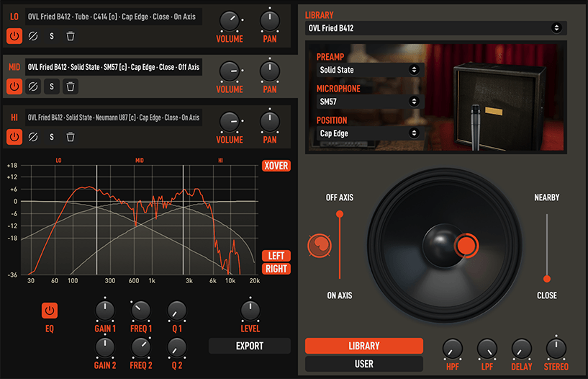
Task: Click the orange mic marker on speaker cone
Action: tap(466, 245)
